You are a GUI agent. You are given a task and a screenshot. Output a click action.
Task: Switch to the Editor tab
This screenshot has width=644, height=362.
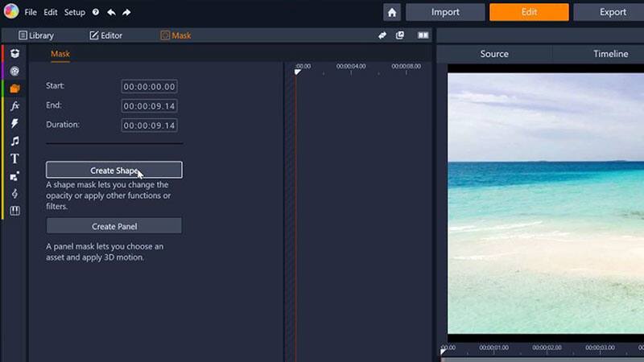click(x=105, y=35)
